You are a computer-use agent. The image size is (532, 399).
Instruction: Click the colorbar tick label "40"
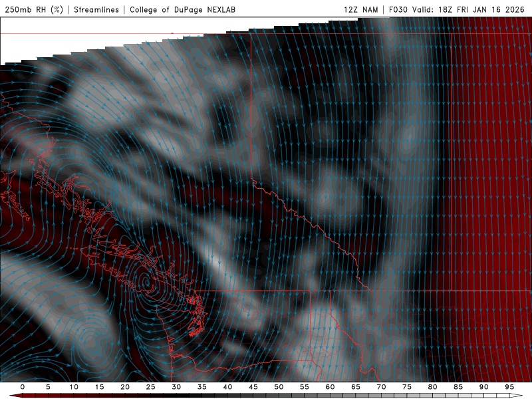[x=227, y=387]
